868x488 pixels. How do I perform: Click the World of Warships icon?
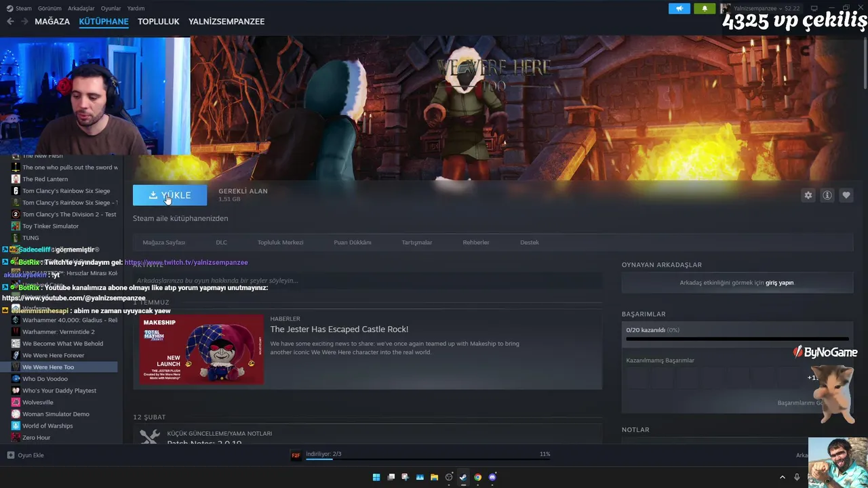(x=16, y=426)
